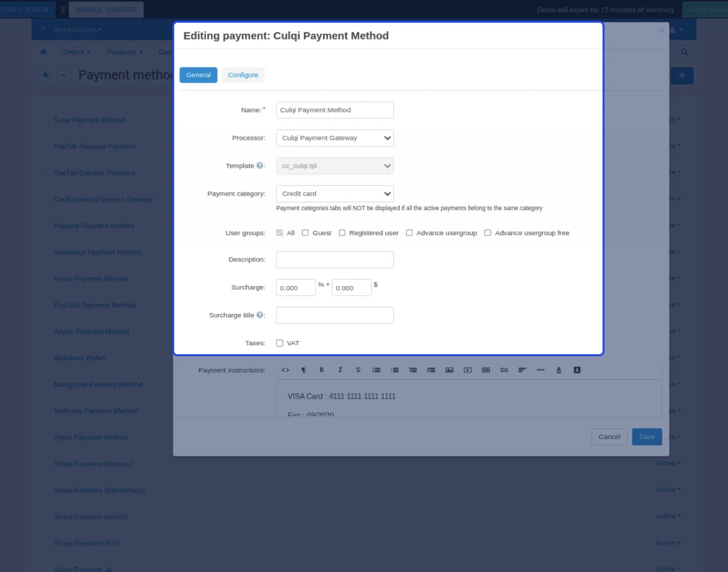Open PayTab Paypage Payment in the list

tap(95, 146)
